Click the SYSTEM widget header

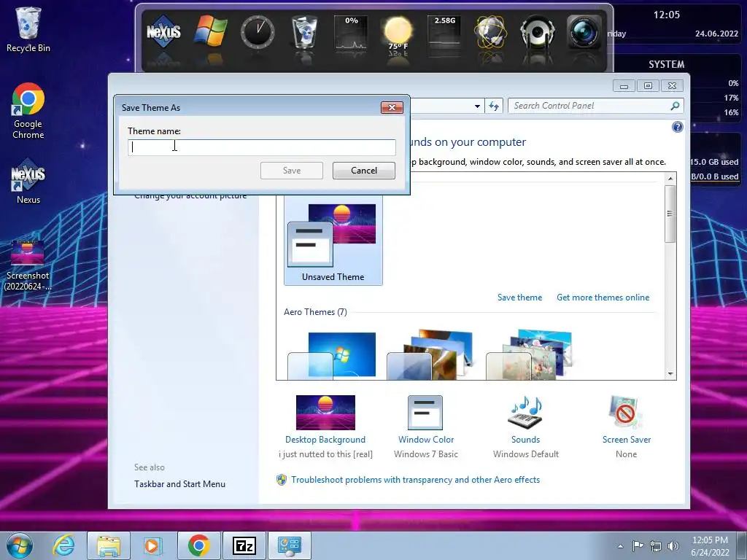(x=667, y=64)
